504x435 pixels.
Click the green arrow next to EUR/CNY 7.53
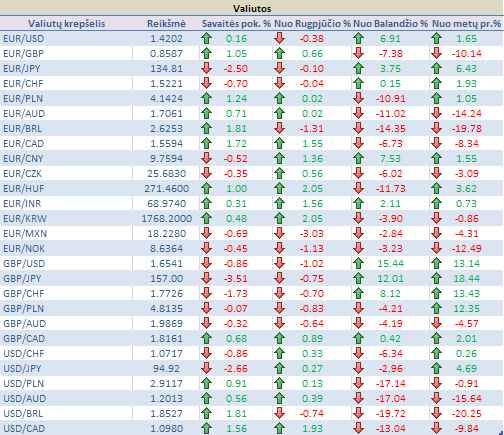(358, 158)
